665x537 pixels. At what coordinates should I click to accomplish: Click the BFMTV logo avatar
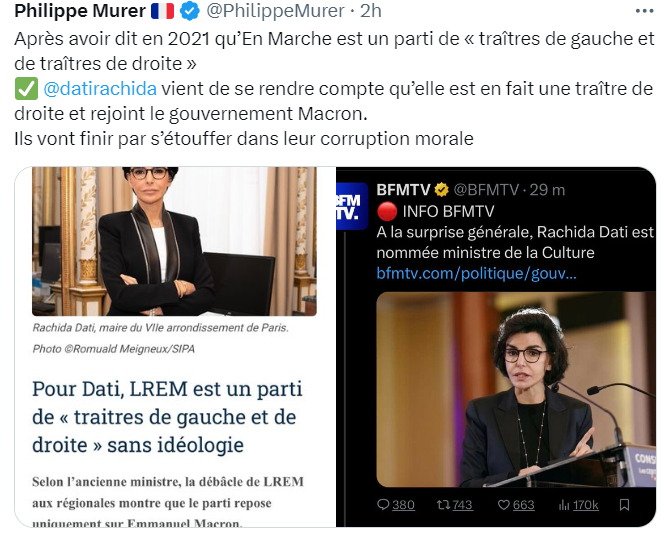[352, 206]
